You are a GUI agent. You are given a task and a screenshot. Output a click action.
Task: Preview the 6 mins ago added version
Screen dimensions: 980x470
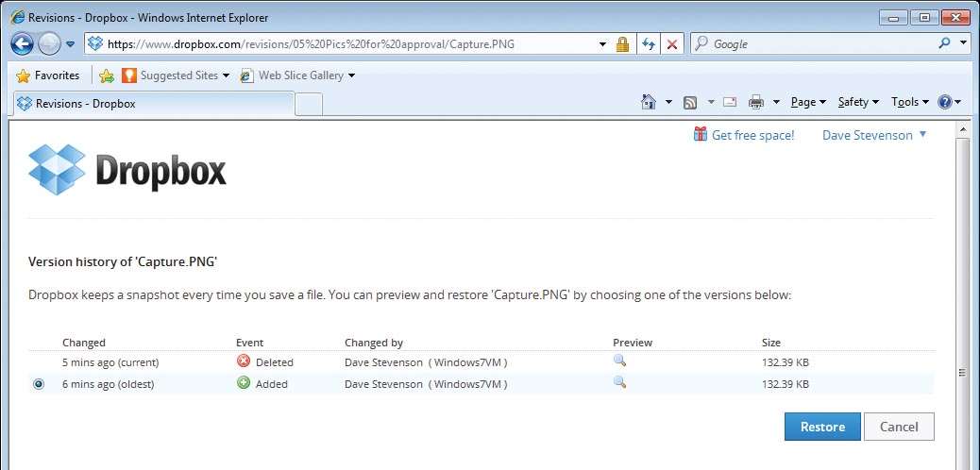pos(619,382)
